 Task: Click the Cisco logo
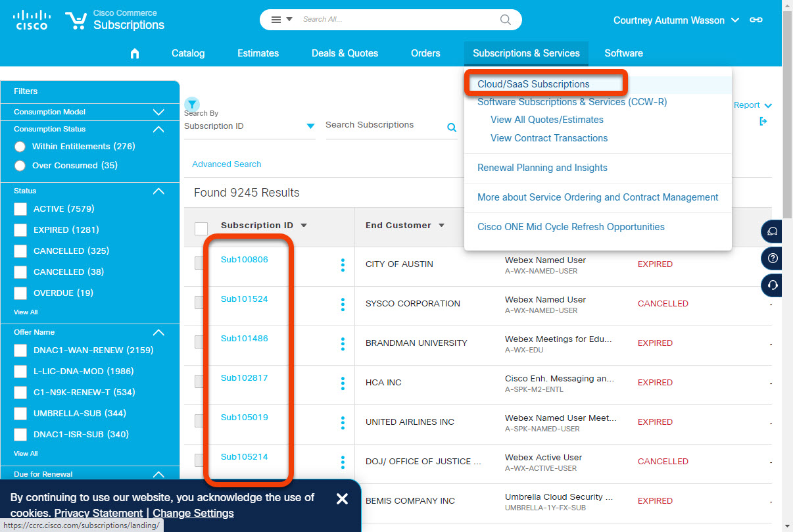coord(30,20)
